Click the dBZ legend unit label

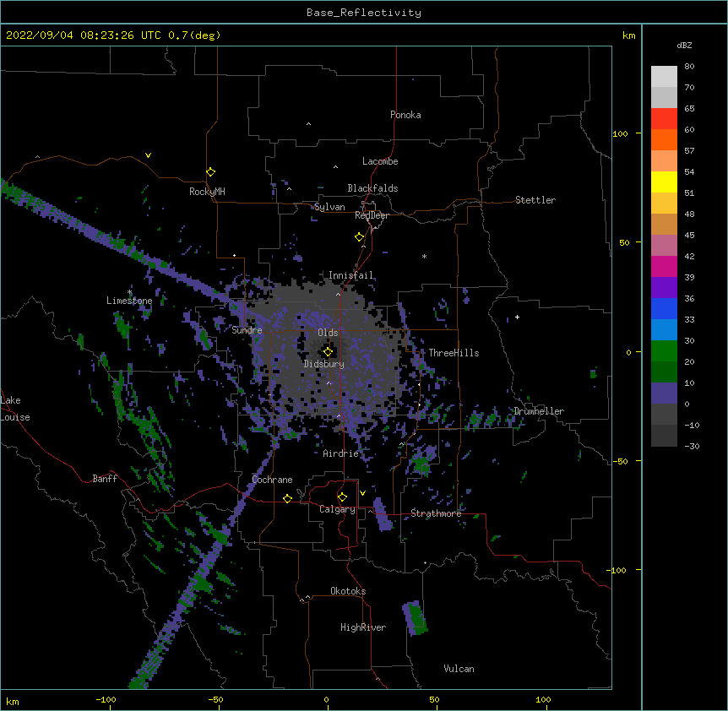click(684, 45)
